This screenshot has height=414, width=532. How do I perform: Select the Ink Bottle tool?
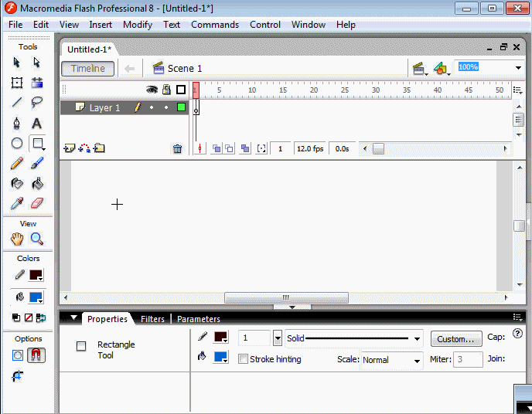pyautogui.click(x=17, y=183)
